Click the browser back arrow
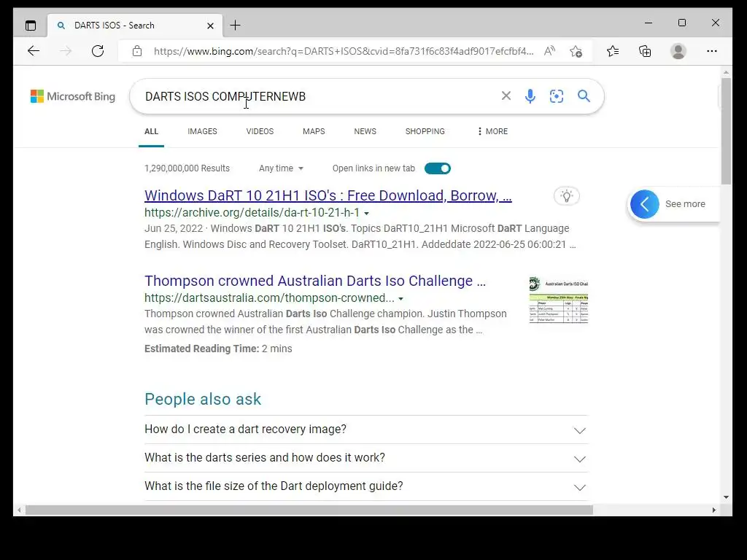Screen dimensions: 747x560 pyautogui.click(x=34, y=51)
